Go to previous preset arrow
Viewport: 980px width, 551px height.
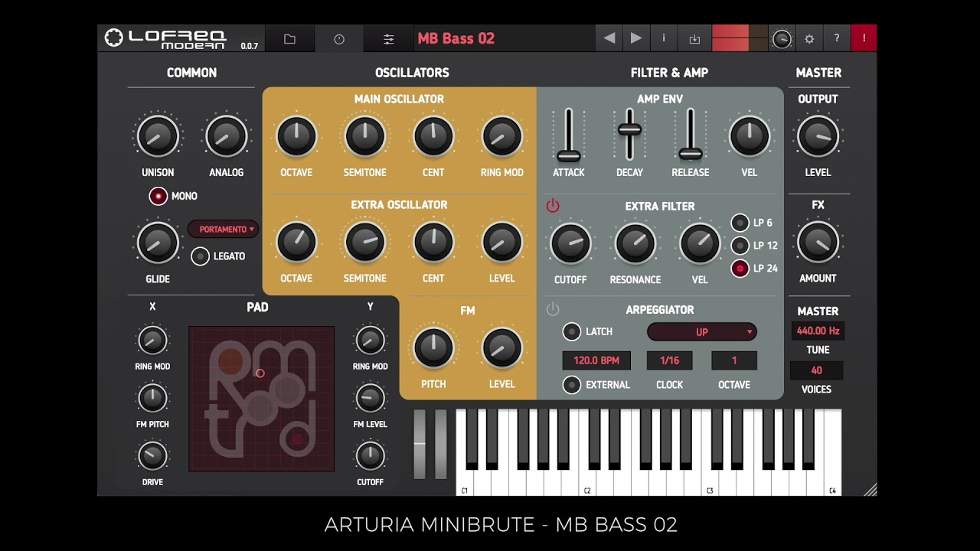coord(609,38)
